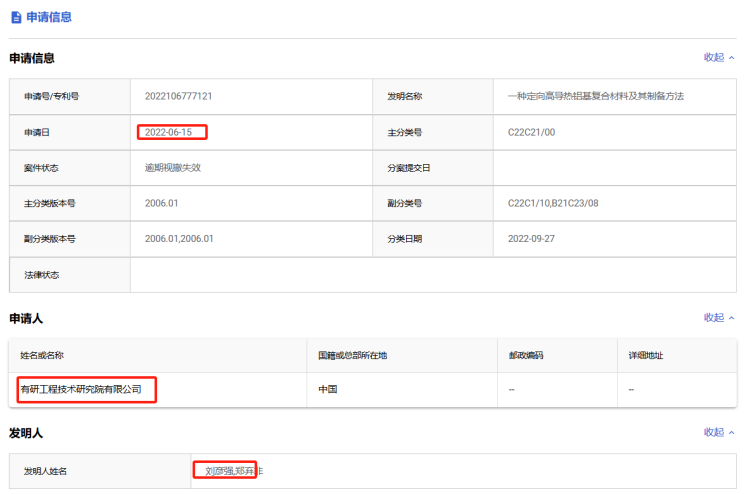Click the document icon beside the top 申请信息 title
Viewport: 750px width, 494px height.
coord(16,17)
